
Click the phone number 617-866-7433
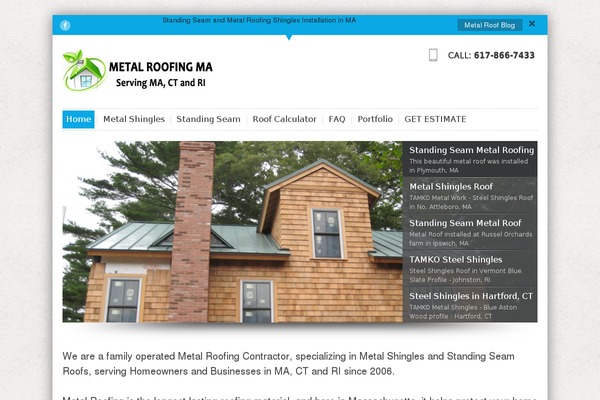tap(504, 56)
